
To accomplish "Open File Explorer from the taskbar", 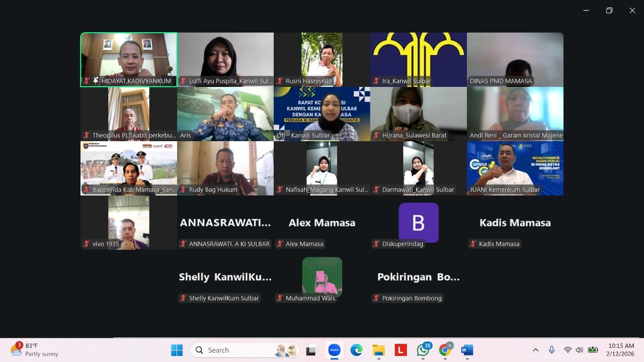I will tap(378, 350).
